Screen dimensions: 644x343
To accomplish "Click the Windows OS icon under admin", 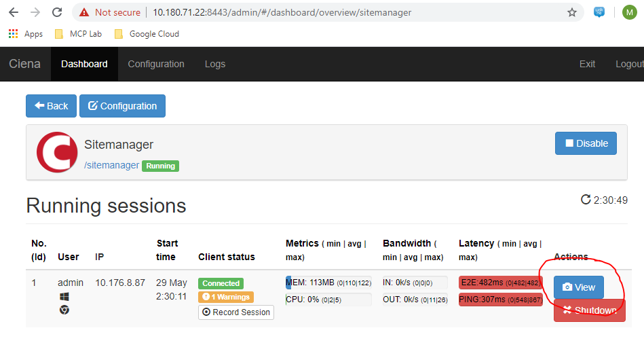I will [x=64, y=297].
